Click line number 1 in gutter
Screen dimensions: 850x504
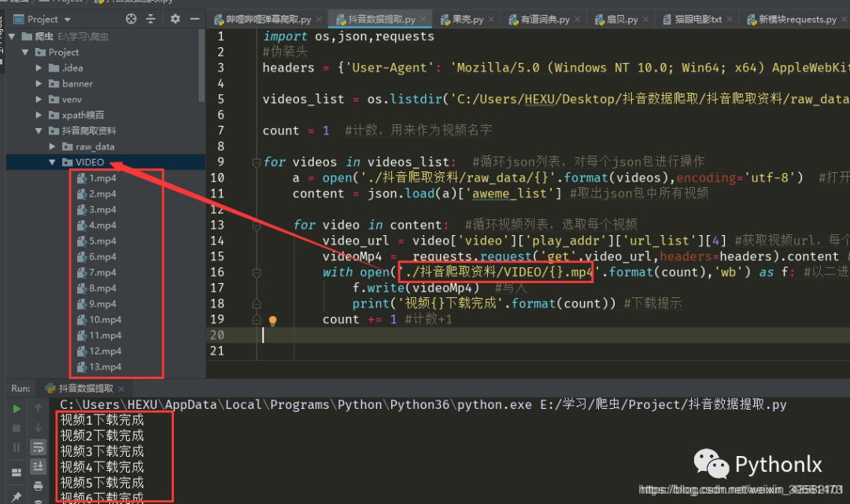pos(220,36)
